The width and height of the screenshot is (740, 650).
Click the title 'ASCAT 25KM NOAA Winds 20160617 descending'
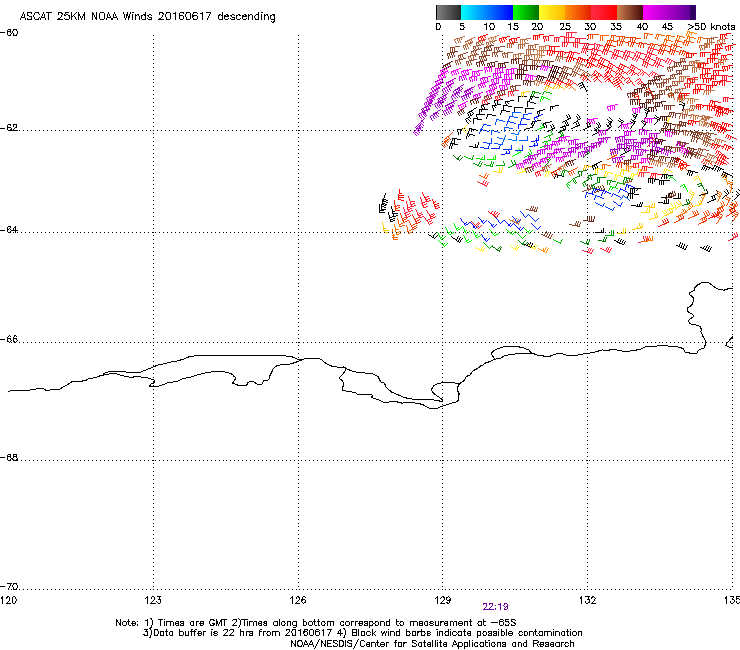point(147,17)
